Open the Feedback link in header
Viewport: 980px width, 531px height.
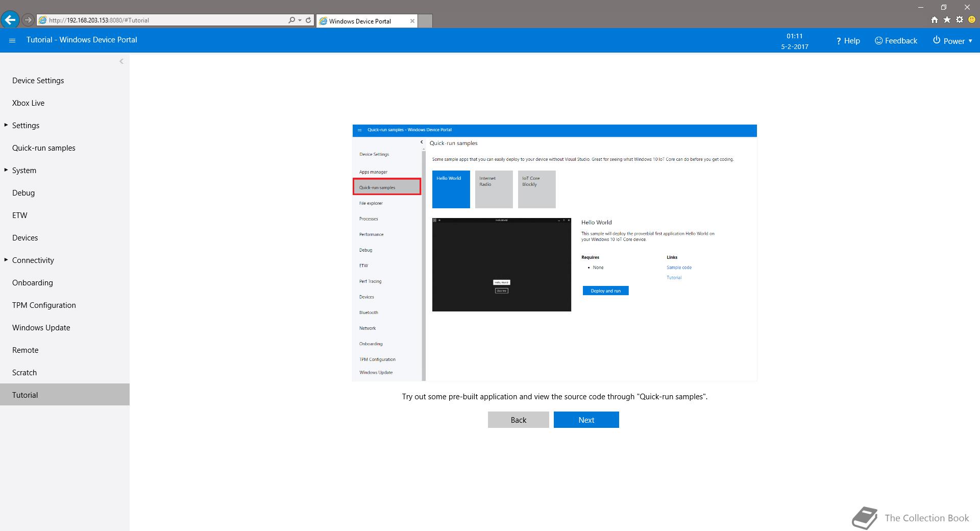point(896,41)
